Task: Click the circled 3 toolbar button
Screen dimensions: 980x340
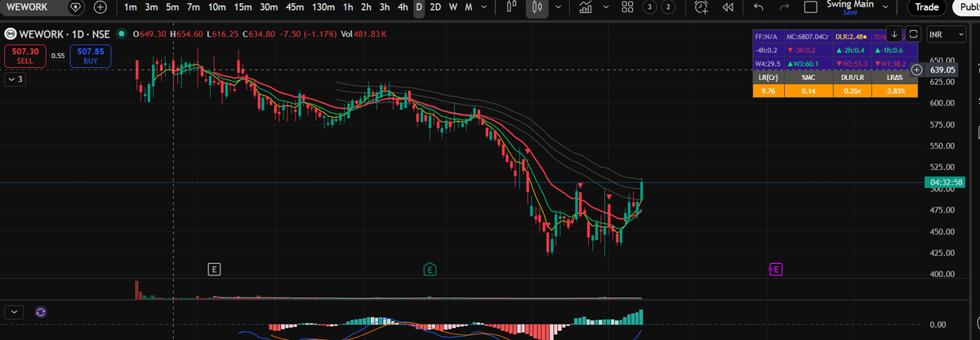Action: (649, 7)
